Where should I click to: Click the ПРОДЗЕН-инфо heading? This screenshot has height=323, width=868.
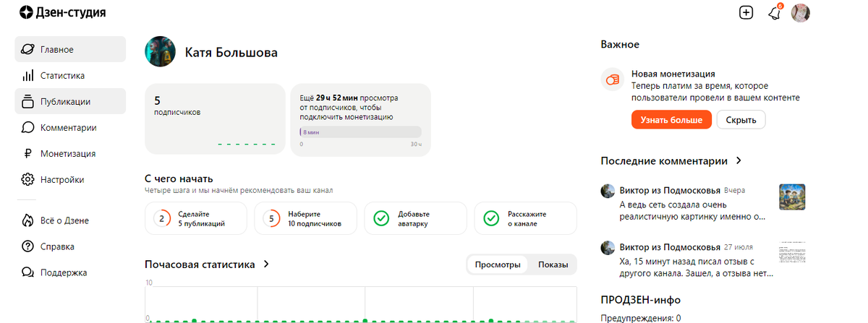[x=641, y=300]
